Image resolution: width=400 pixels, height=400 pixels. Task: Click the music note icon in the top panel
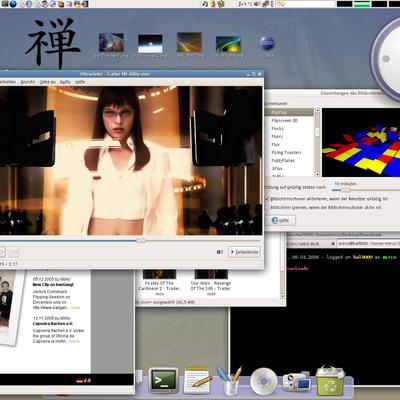click(x=205, y=4)
